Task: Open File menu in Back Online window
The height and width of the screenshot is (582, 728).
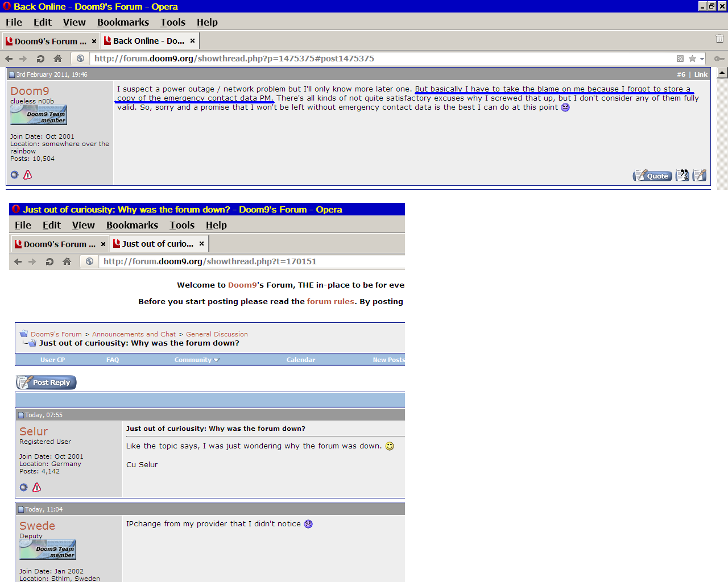Action: coord(14,22)
